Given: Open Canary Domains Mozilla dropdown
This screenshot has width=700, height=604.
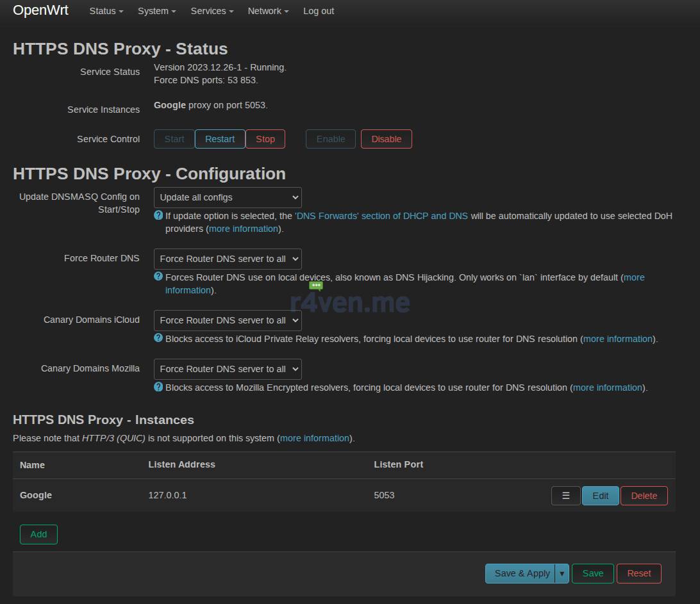Looking at the screenshot, I should coord(228,369).
